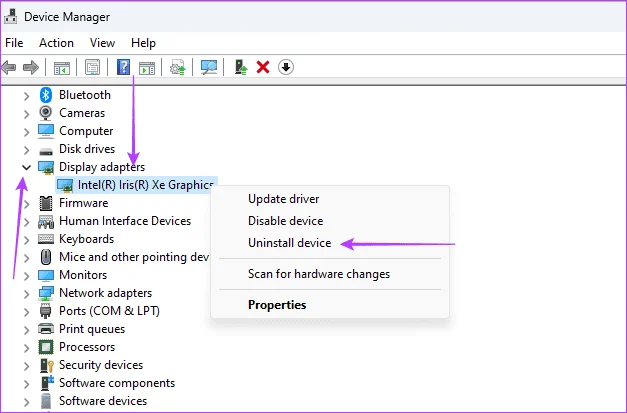Click the Keyboards icon
This screenshot has width=627, height=413.
click(x=46, y=239)
